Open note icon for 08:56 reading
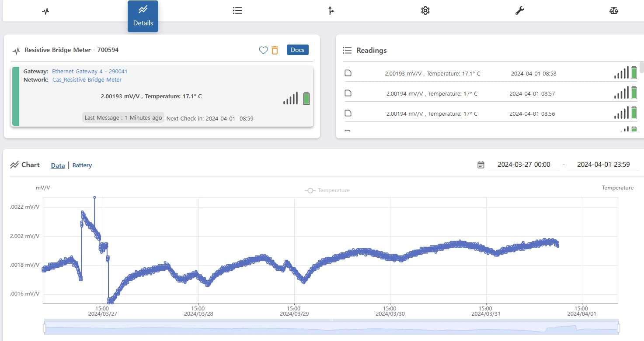Screen dimensions: 644x341 (x=348, y=113)
